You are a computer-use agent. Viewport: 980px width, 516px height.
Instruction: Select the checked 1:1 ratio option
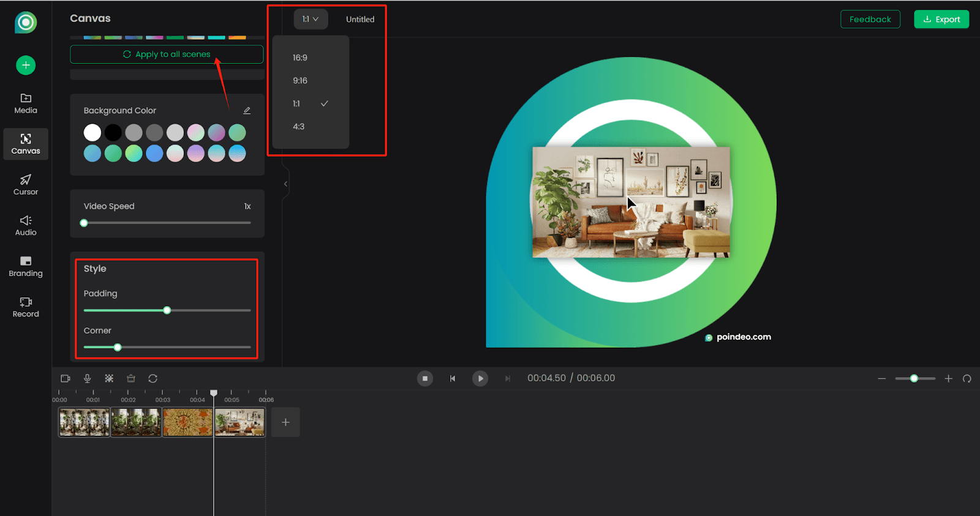click(x=311, y=103)
